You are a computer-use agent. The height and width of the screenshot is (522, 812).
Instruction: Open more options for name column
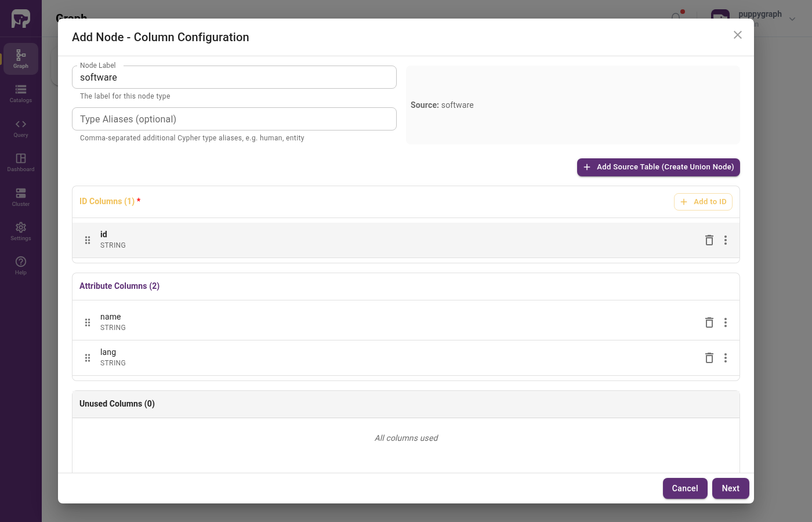[x=726, y=322]
